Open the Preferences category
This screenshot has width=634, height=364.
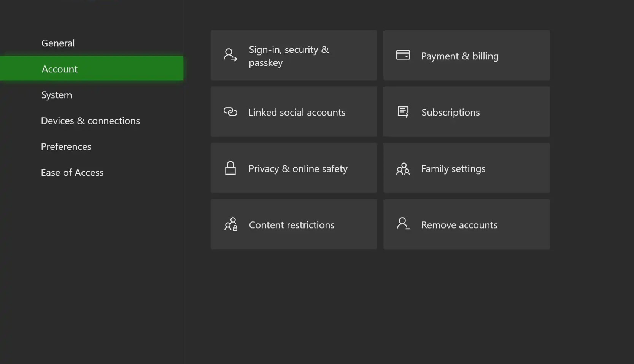[66, 146]
